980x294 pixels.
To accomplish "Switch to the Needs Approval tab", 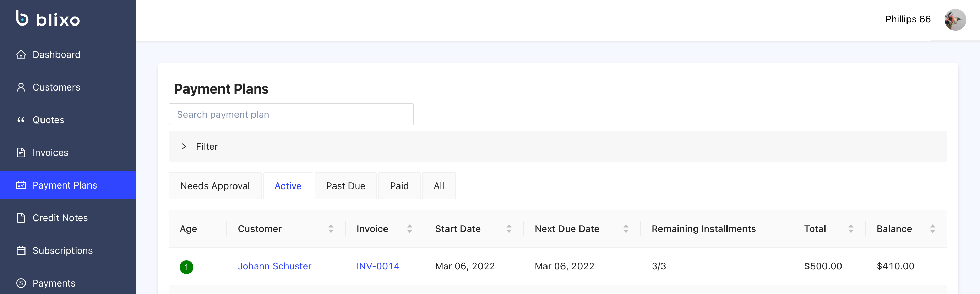I will point(215,186).
